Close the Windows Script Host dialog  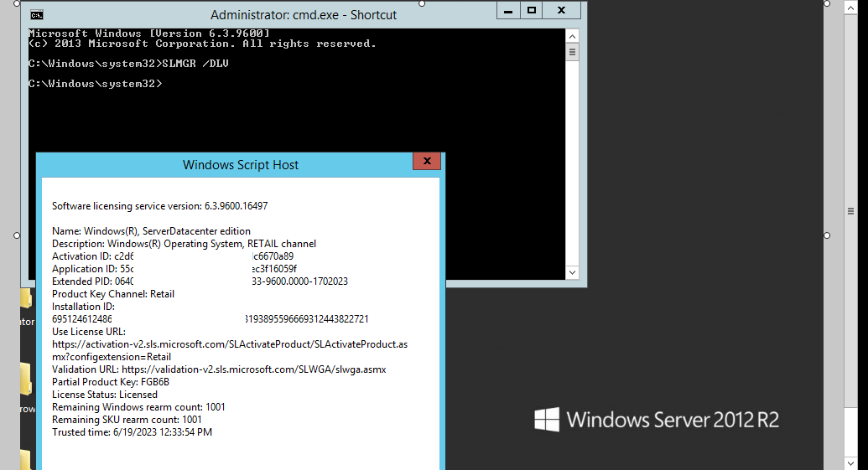[427, 161]
